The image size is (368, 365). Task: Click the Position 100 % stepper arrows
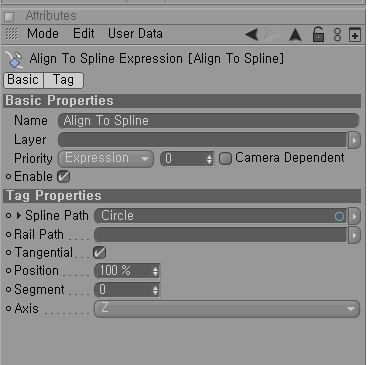click(x=155, y=271)
